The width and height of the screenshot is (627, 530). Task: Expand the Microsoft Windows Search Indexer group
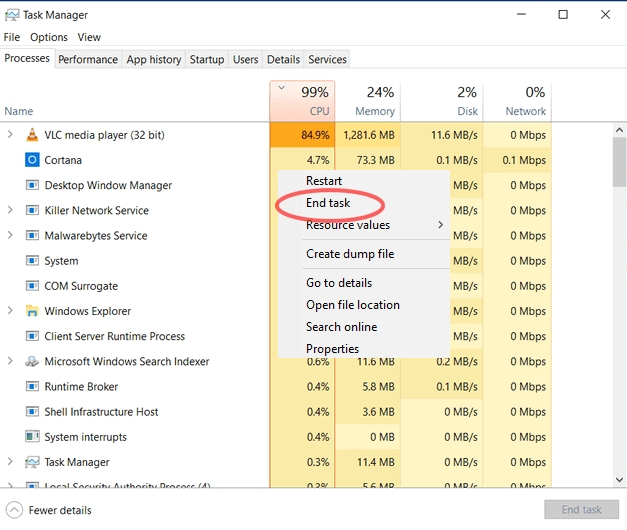[10, 361]
